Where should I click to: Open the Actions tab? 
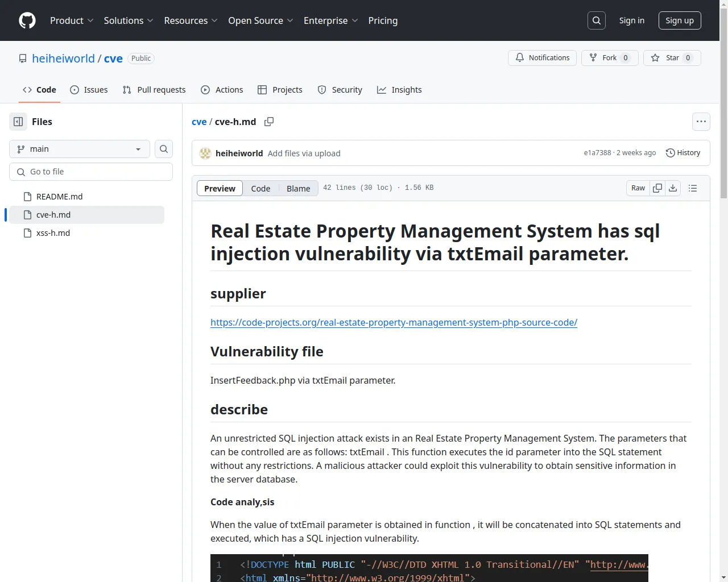(222, 90)
